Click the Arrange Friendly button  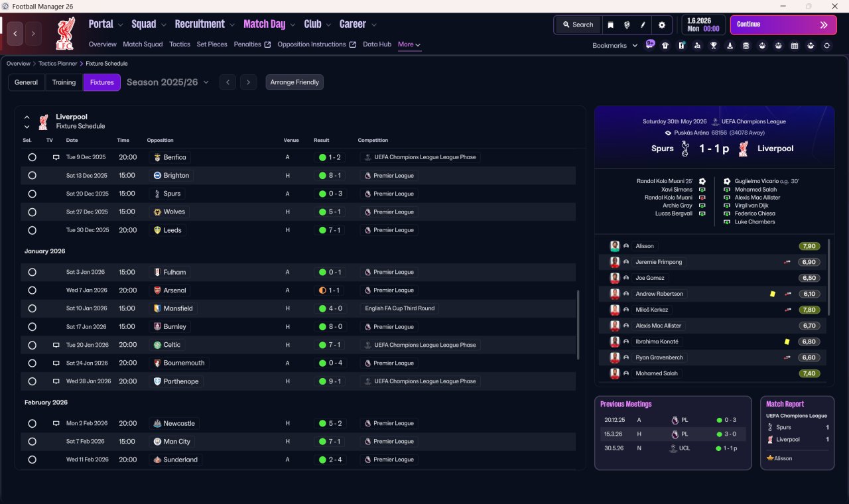point(294,82)
